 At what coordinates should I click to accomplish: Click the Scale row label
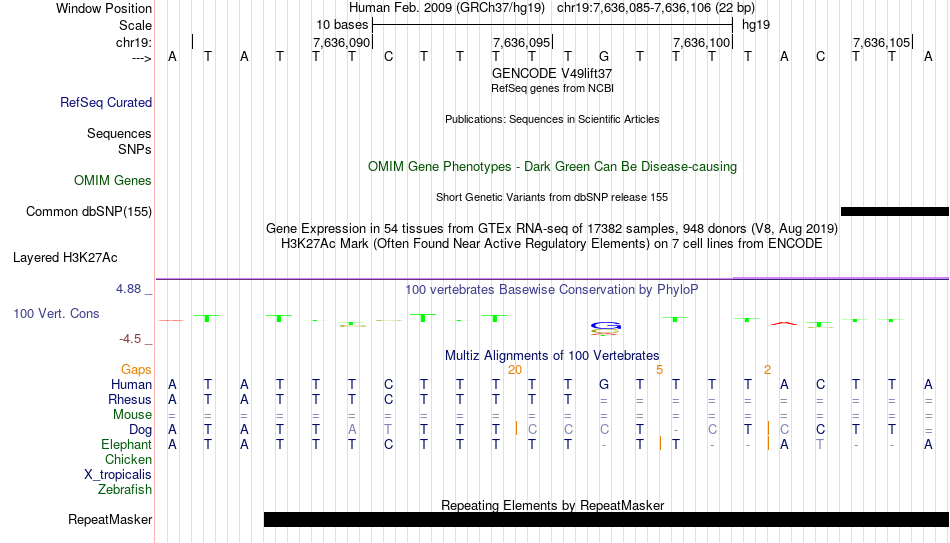click(x=135, y=25)
